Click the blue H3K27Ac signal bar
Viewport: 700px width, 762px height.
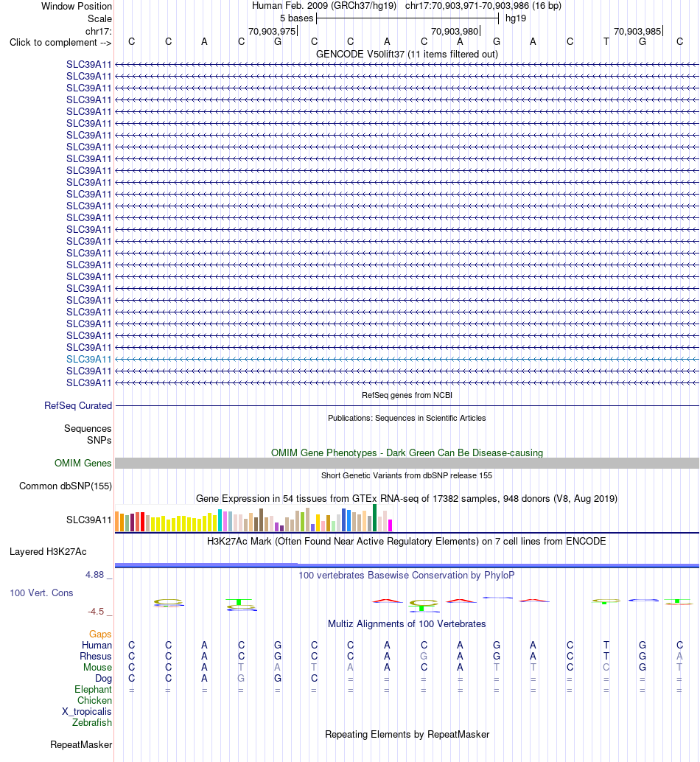pyautogui.click(x=407, y=566)
